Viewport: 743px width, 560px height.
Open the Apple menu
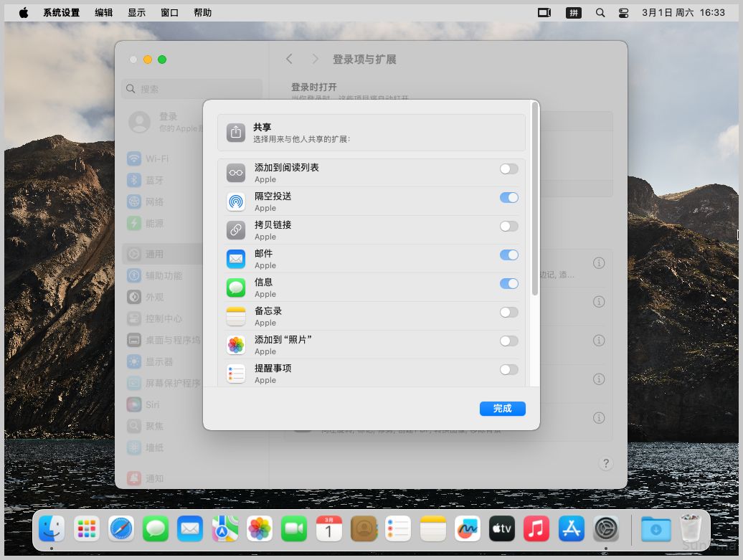click(x=24, y=12)
